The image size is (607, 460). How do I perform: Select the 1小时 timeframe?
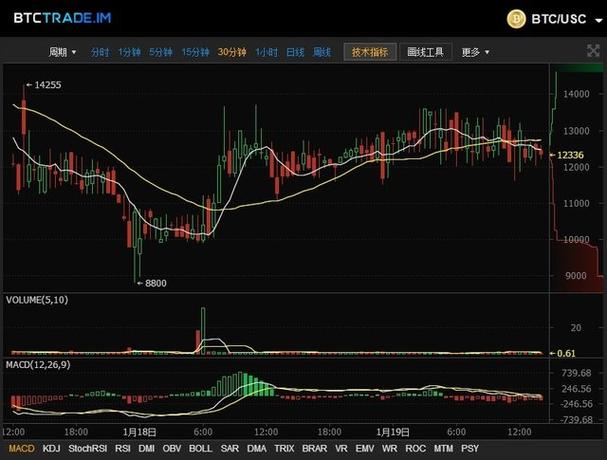click(266, 52)
